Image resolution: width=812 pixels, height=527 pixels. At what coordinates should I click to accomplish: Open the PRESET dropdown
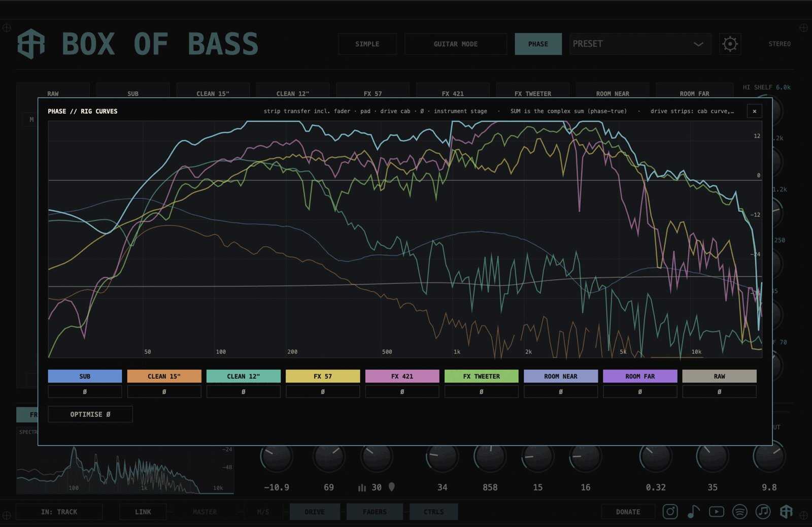[x=640, y=44]
